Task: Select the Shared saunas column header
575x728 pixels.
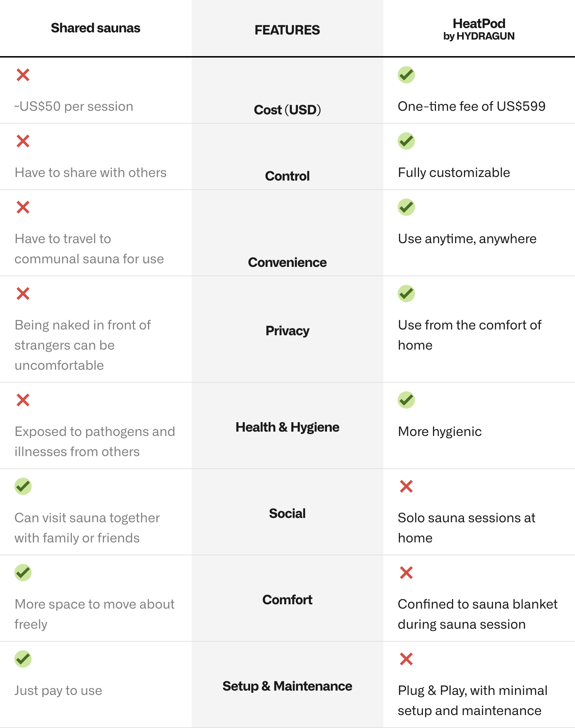Action: [x=96, y=28]
